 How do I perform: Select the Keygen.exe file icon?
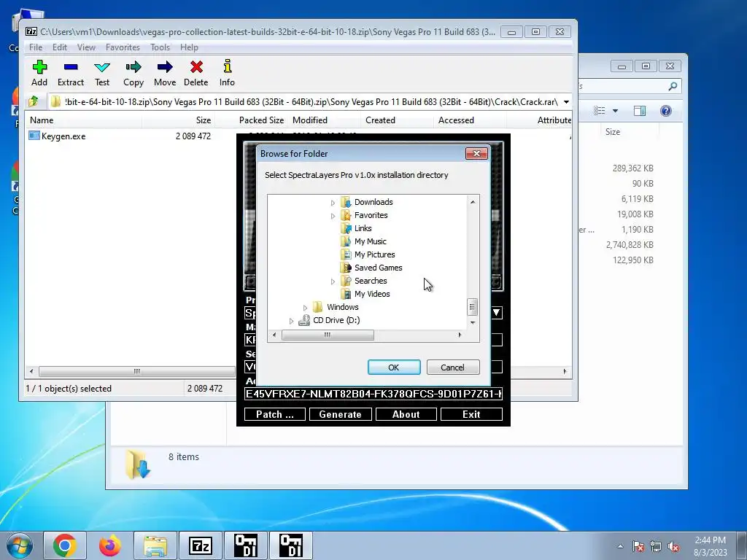[x=34, y=136]
